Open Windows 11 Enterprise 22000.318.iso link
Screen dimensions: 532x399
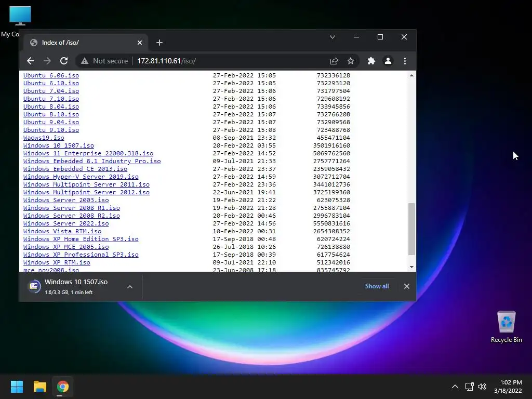click(x=88, y=153)
